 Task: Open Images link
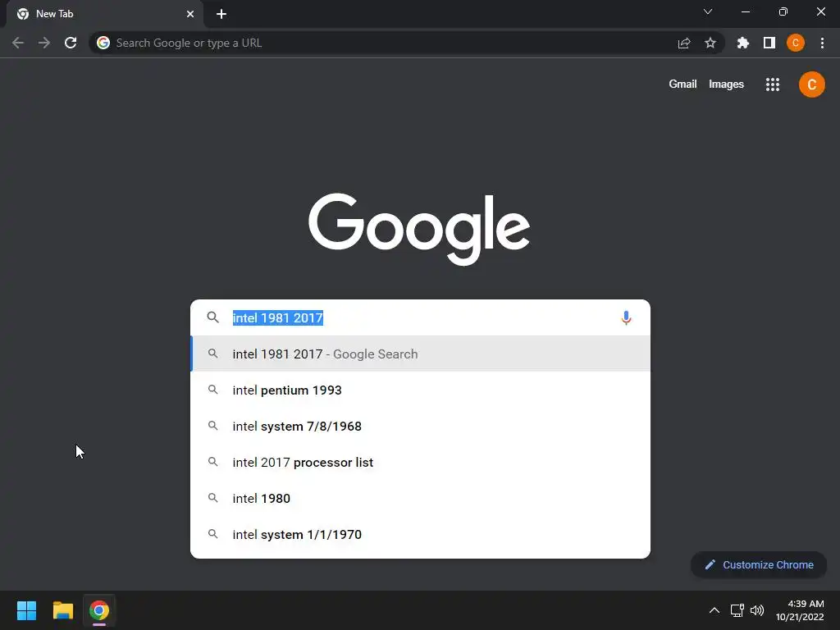726,84
